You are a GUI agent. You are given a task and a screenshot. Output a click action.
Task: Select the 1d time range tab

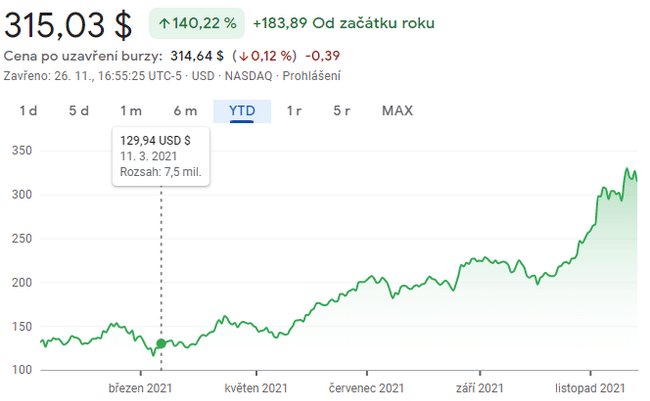(x=29, y=111)
